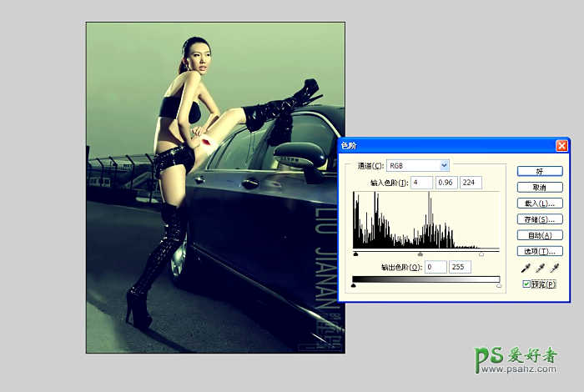This screenshot has width=584, height=392.
Task: Click the white output slider on gradient
Action: click(x=499, y=285)
